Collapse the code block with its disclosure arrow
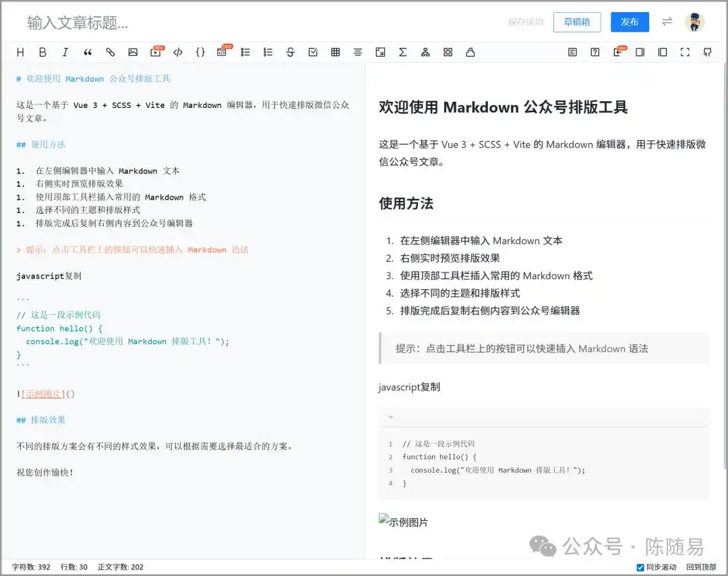This screenshot has height=576, width=728. click(390, 417)
